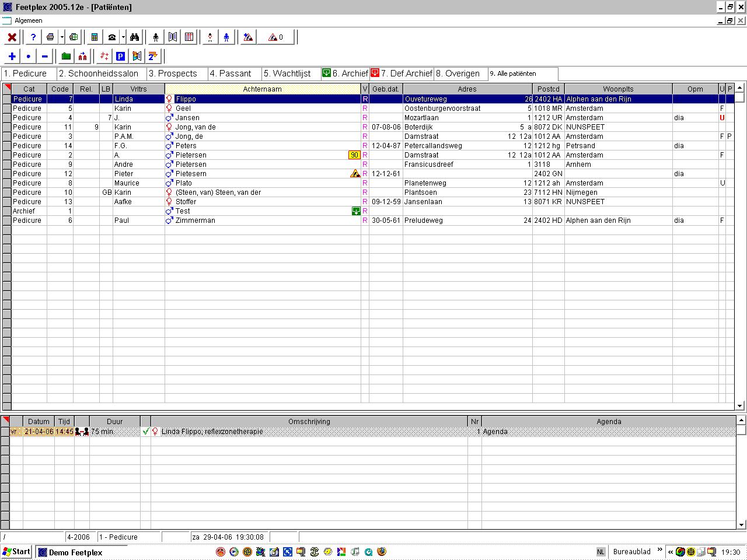The image size is (747, 560).
Task: Click the telephone icon in the toolbar
Action: click(111, 37)
